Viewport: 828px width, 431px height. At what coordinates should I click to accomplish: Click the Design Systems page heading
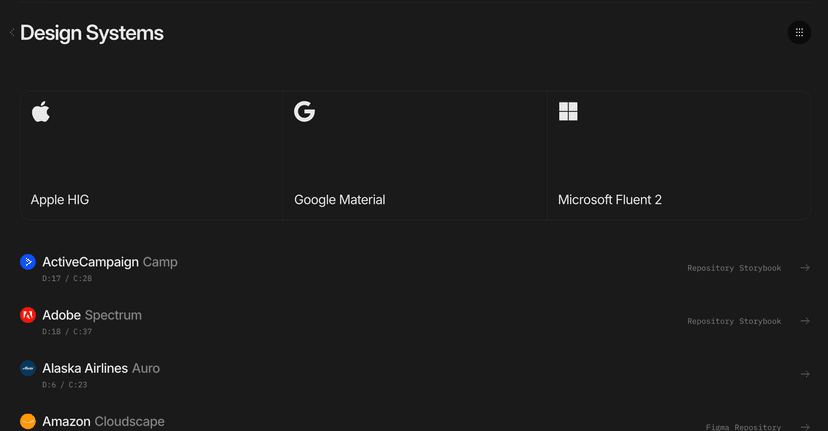coord(92,33)
